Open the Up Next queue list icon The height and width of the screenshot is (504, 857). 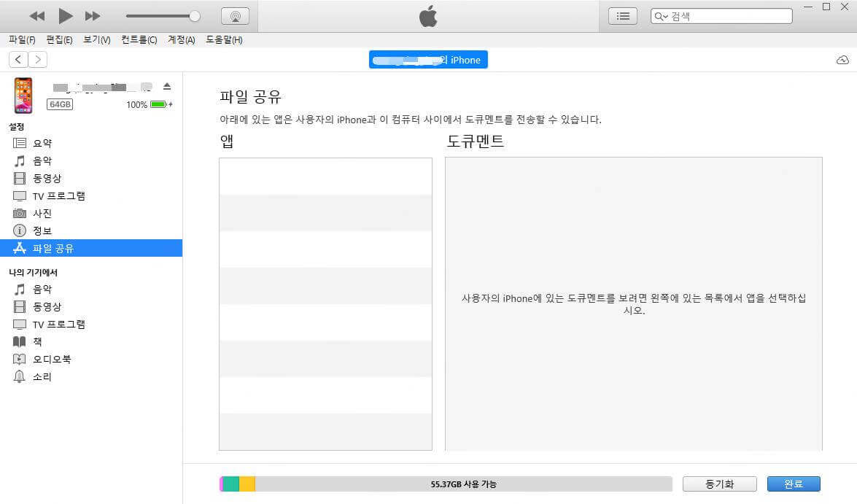pos(622,15)
